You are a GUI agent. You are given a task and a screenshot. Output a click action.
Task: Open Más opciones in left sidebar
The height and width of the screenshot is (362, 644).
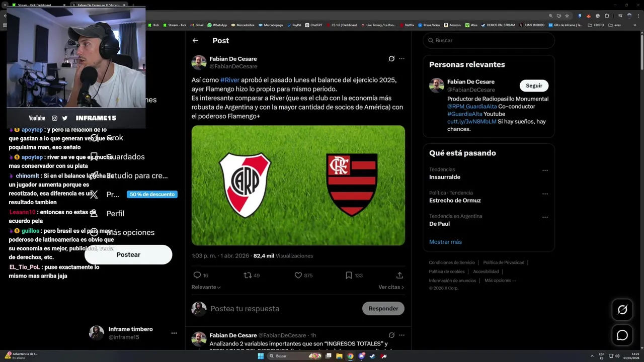pos(122,232)
